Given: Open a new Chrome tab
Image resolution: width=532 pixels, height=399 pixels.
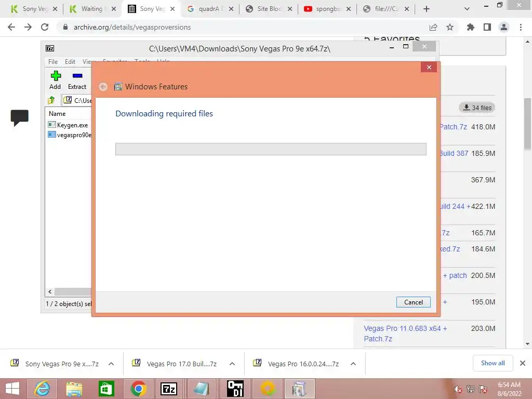Looking at the screenshot, I should [x=427, y=9].
